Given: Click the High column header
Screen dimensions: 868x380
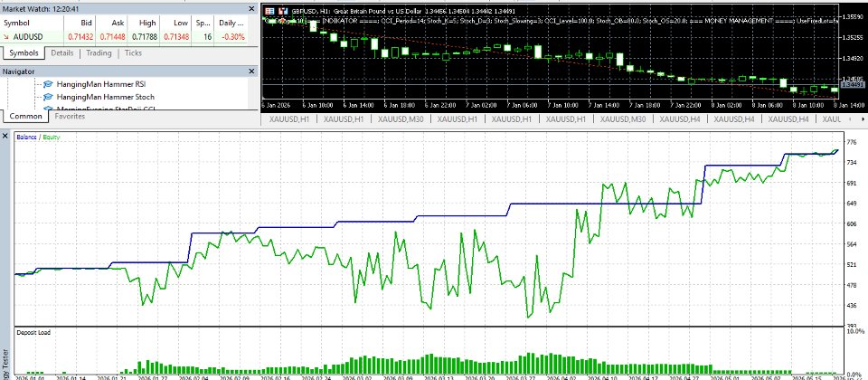Looking at the screenshot, I should click(x=144, y=24).
